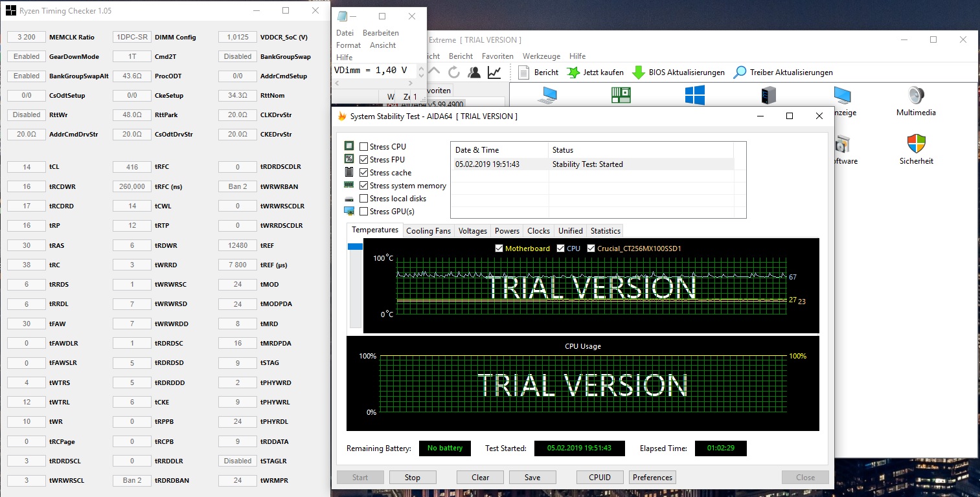This screenshot has width=980, height=497.
Task: Click the Anzeige monitor icon in AIDA64
Action: pyautogui.click(x=842, y=95)
